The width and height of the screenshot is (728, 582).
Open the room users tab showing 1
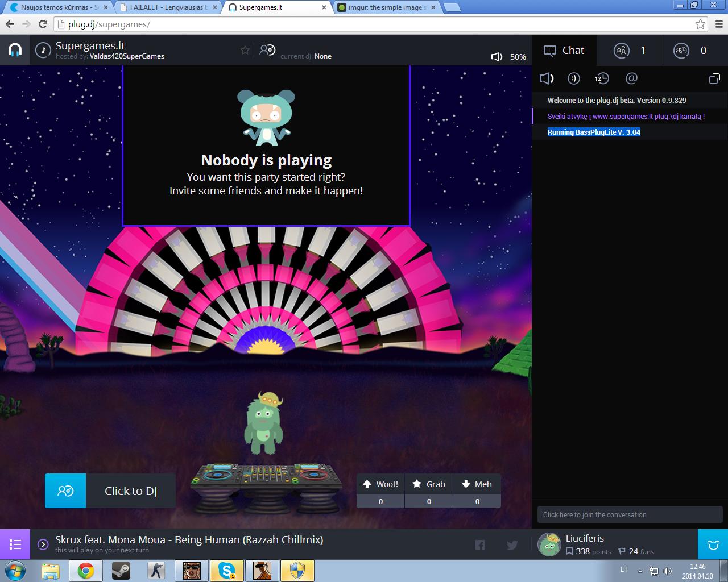(630, 50)
